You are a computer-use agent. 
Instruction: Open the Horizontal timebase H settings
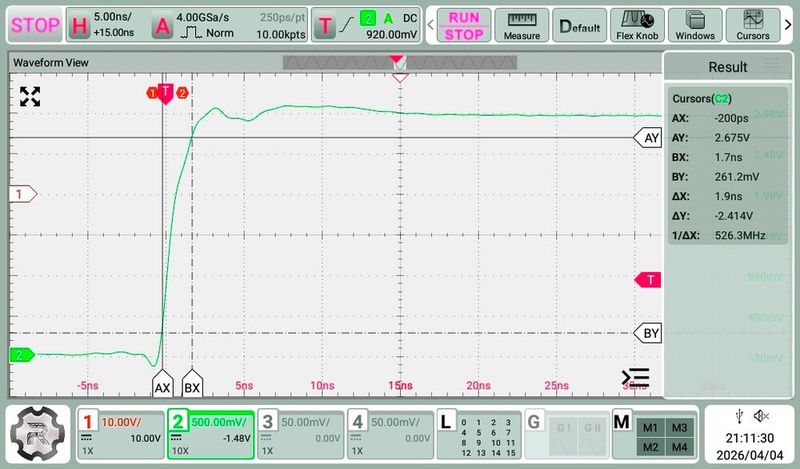(x=80, y=25)
